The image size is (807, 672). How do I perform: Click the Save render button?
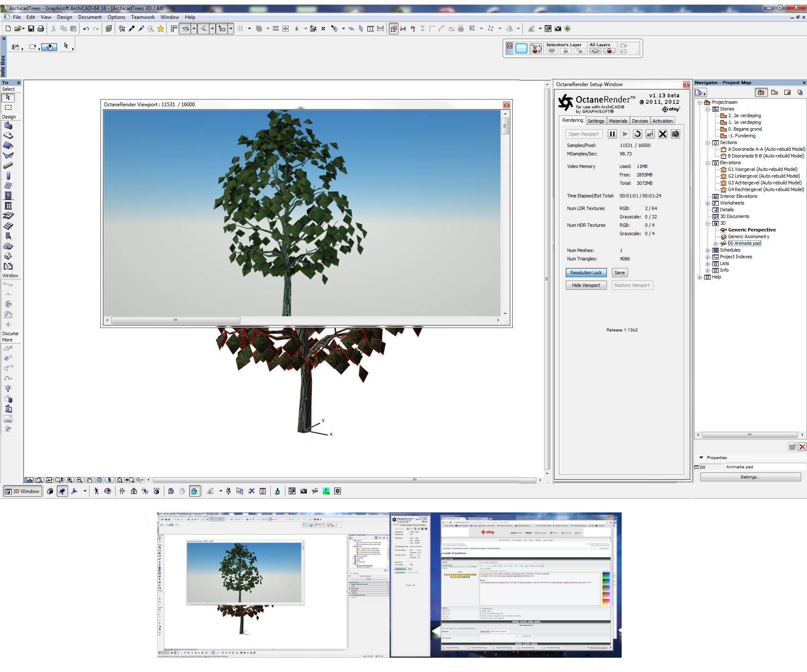pos(619,273)
